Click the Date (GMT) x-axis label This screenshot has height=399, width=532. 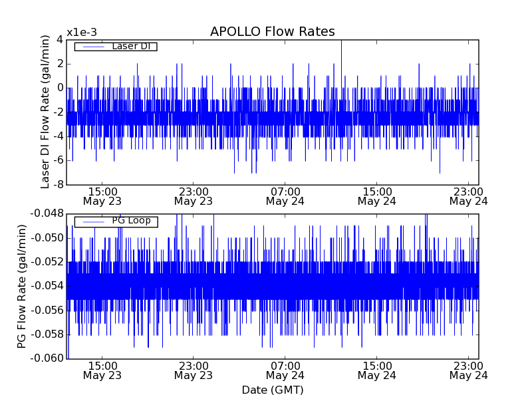pyautogui.click(x=272, y=390)
